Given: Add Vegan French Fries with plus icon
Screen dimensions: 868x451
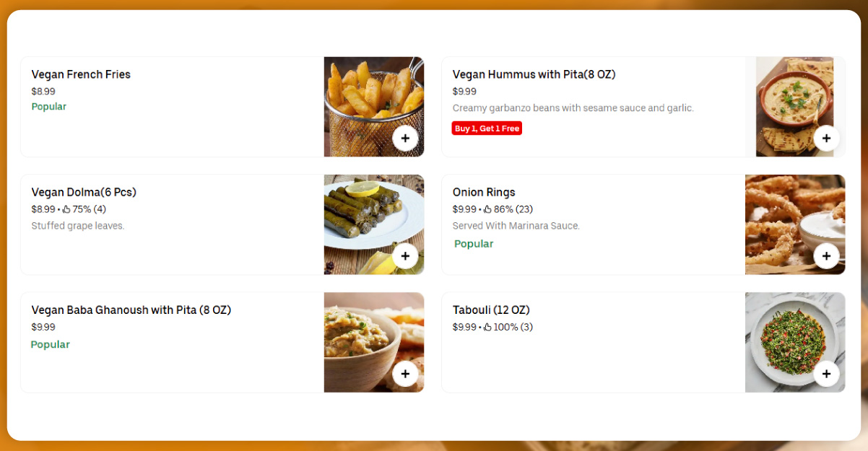Looking at the screenshot, I should pyautogui.click(x=405, y=138).
